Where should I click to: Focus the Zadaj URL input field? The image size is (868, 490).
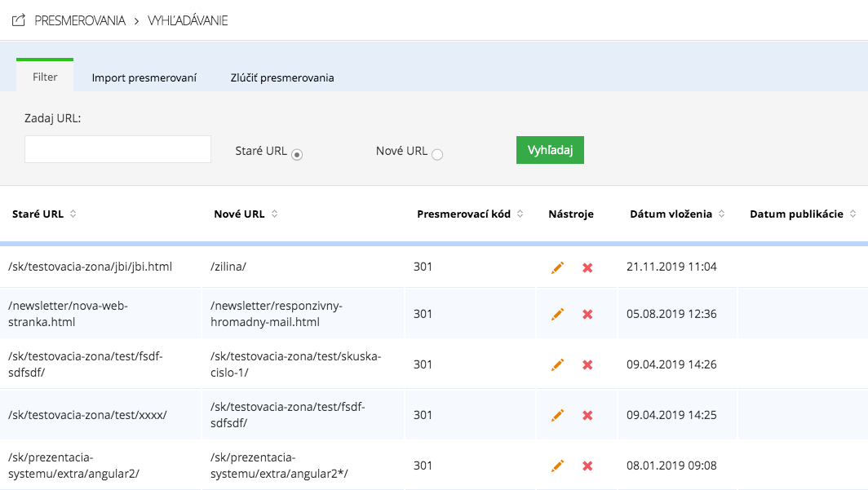[x=118, y=149]
